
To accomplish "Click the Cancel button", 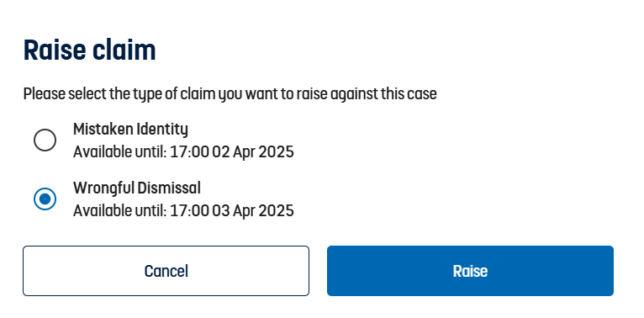I will coord(166,271).
